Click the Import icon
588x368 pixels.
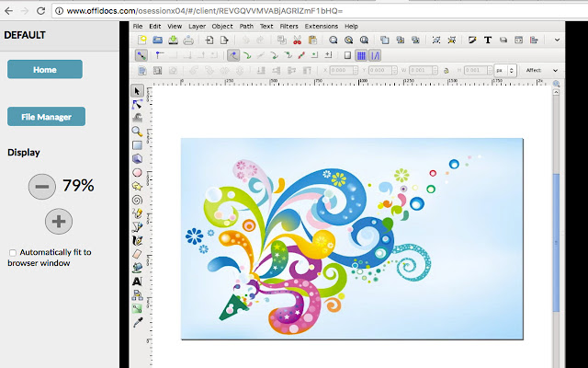pos(209,40)
